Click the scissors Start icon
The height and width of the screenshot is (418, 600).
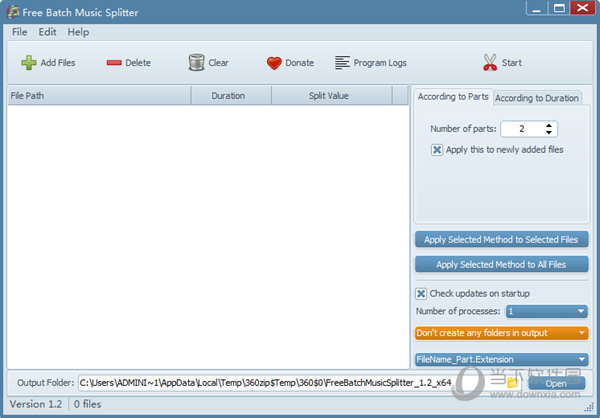490,62
